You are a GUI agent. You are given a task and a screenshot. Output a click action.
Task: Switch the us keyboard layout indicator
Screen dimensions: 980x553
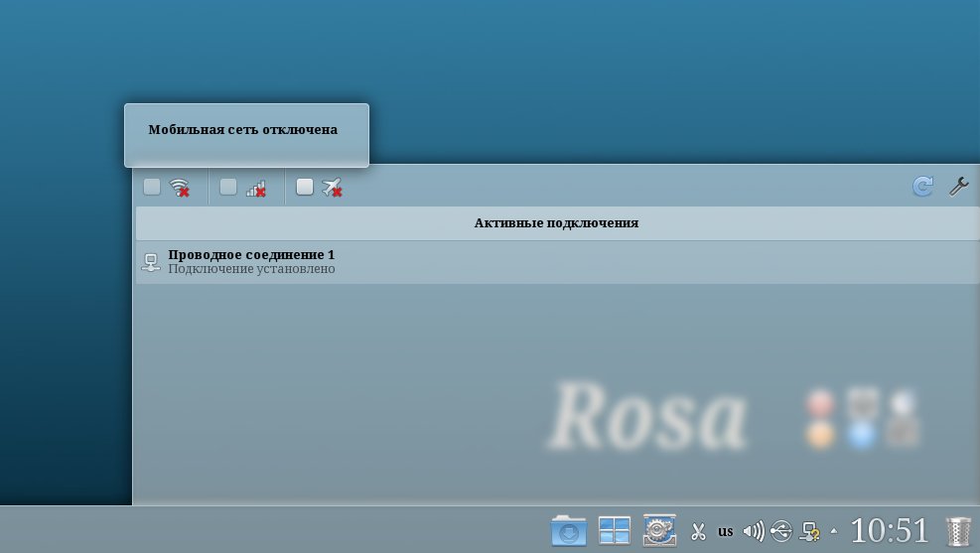[x=726, y=532]
